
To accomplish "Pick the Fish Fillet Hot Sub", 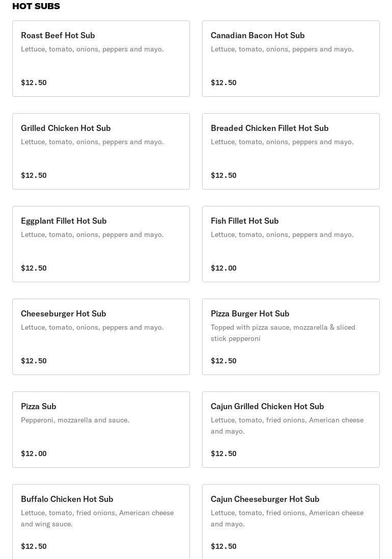I will tap(291, 244).
